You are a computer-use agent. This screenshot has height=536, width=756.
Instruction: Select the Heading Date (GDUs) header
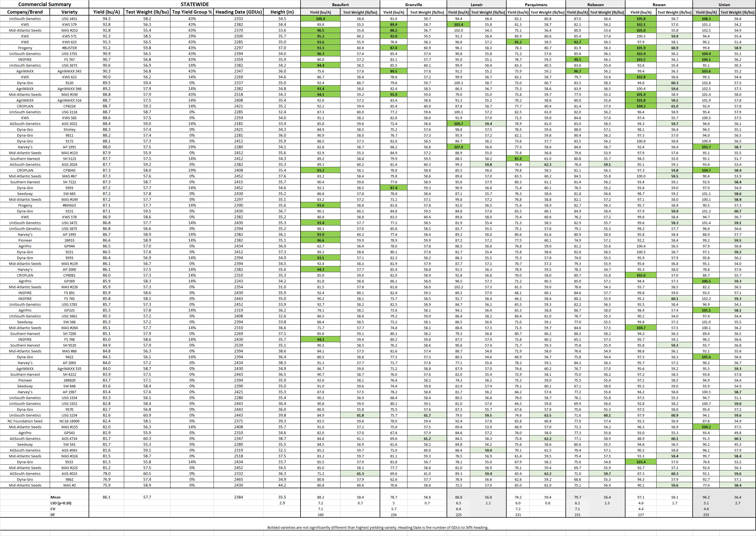click(x=239, y=12)
